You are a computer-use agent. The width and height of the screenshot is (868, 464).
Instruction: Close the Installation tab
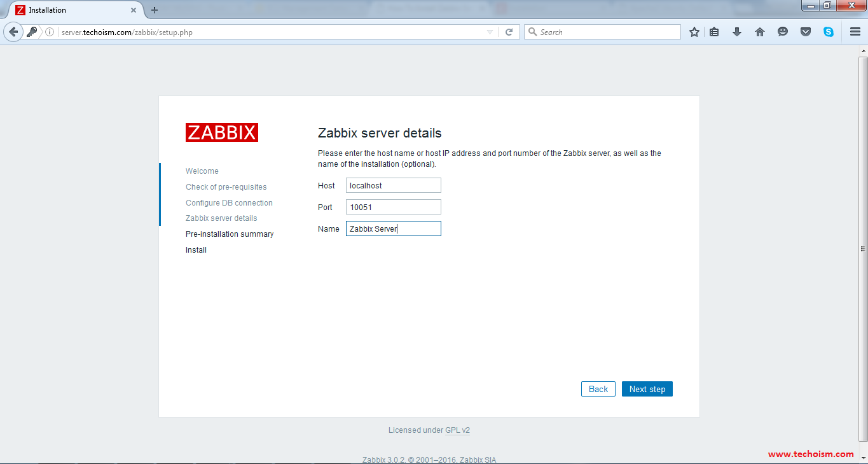(x=134, y=10)
